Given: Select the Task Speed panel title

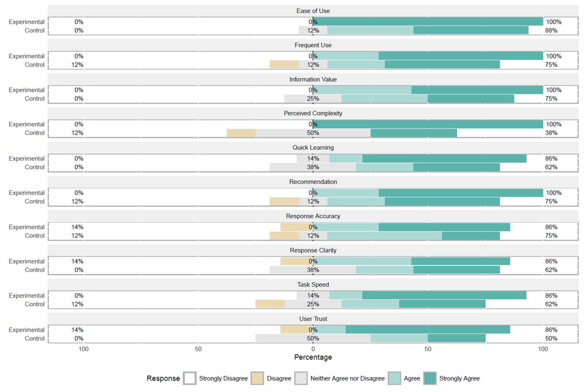Looking at the screenshot, I should coord(313,285).
